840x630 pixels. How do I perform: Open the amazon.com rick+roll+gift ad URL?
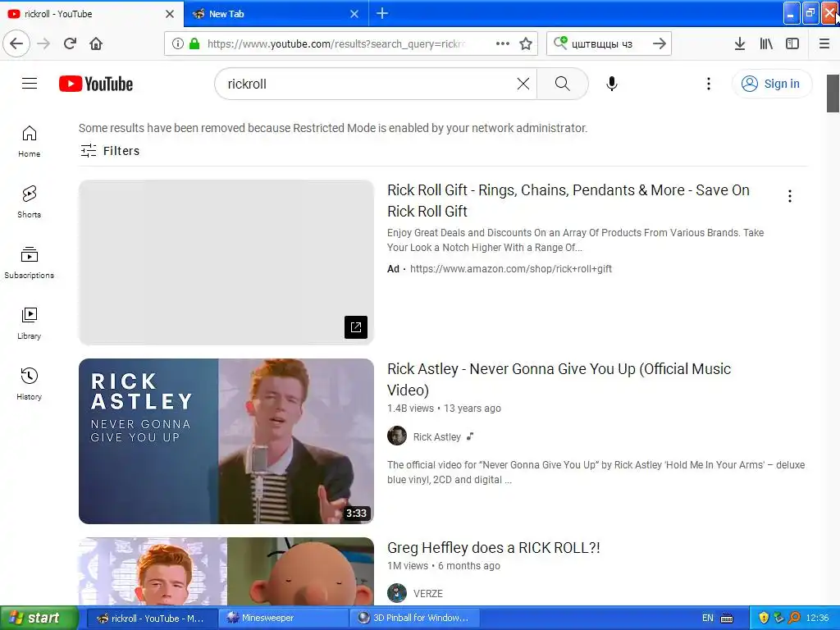pyautogui.click(x=510, y=269)
